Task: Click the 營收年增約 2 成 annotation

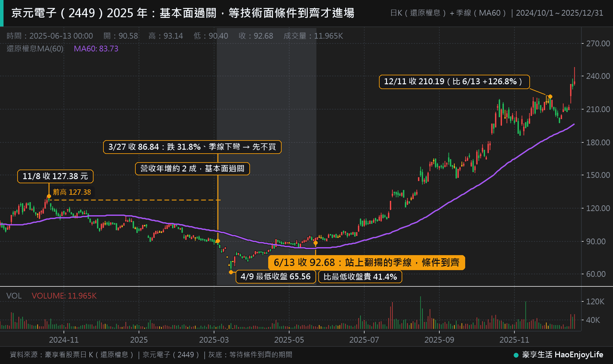Action: tap(193, 169)
